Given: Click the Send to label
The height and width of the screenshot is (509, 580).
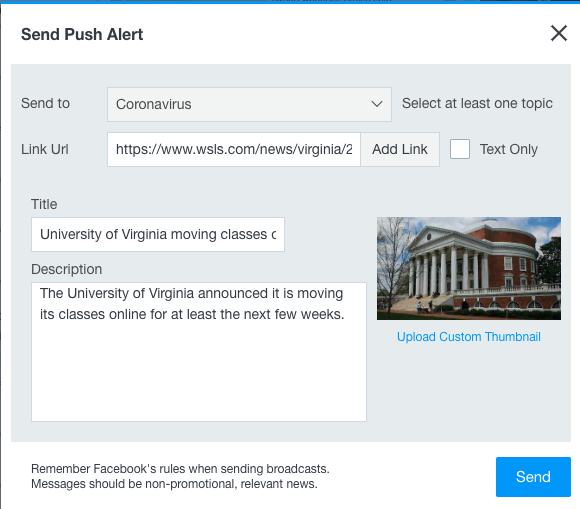Looking at the screenshot, I should (45, 103).
